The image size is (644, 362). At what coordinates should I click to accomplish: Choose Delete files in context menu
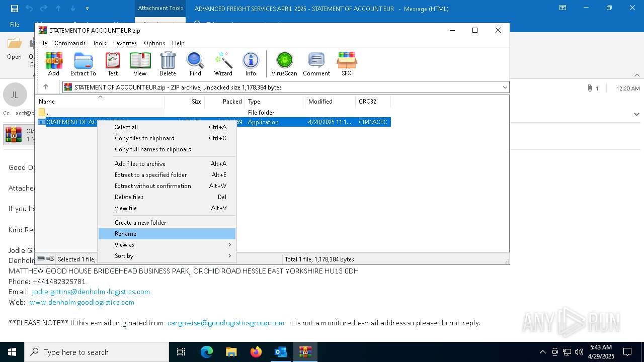pyautogui.click(x=167, y=197)
